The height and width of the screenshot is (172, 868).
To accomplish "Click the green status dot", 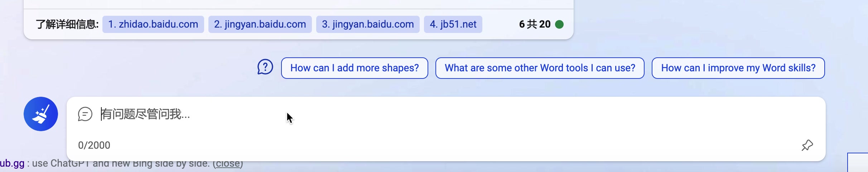I will tap(559, 24).
